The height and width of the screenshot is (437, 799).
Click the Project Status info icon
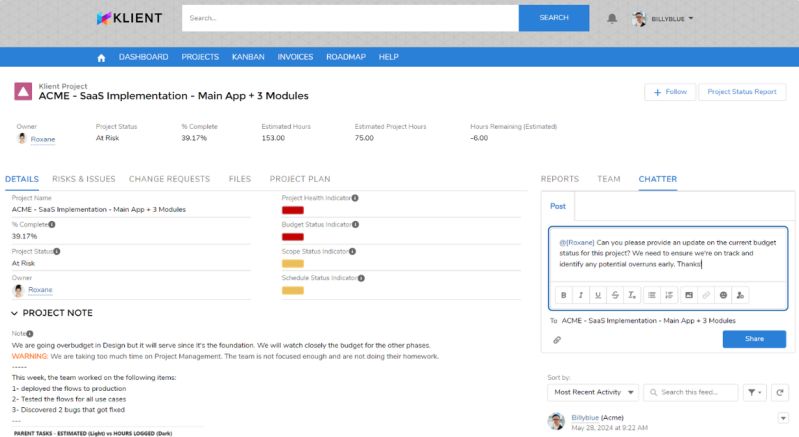[x=57, y=251]
